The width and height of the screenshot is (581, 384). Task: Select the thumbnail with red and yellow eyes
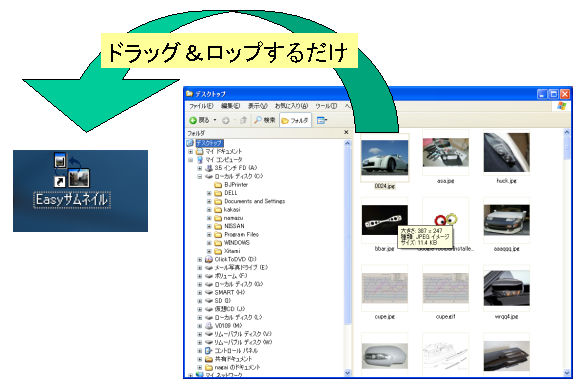pos(445,220)
